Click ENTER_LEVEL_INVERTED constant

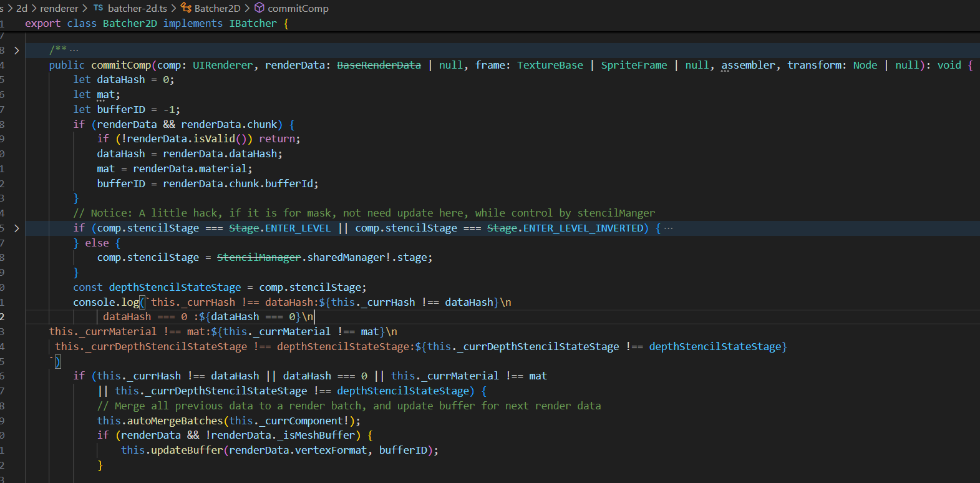583,228
